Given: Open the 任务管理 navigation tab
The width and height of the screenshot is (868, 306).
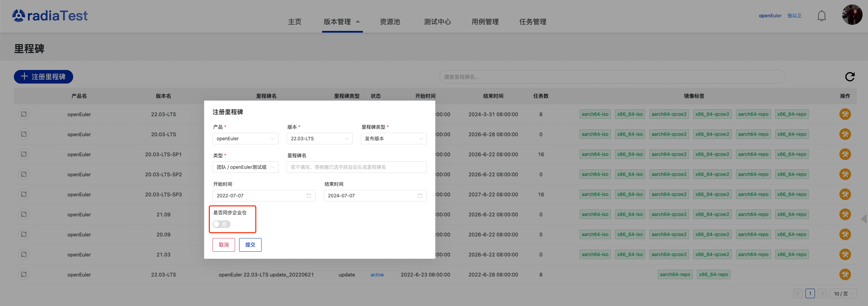Looking at the screenshot, I should point(533,22).
